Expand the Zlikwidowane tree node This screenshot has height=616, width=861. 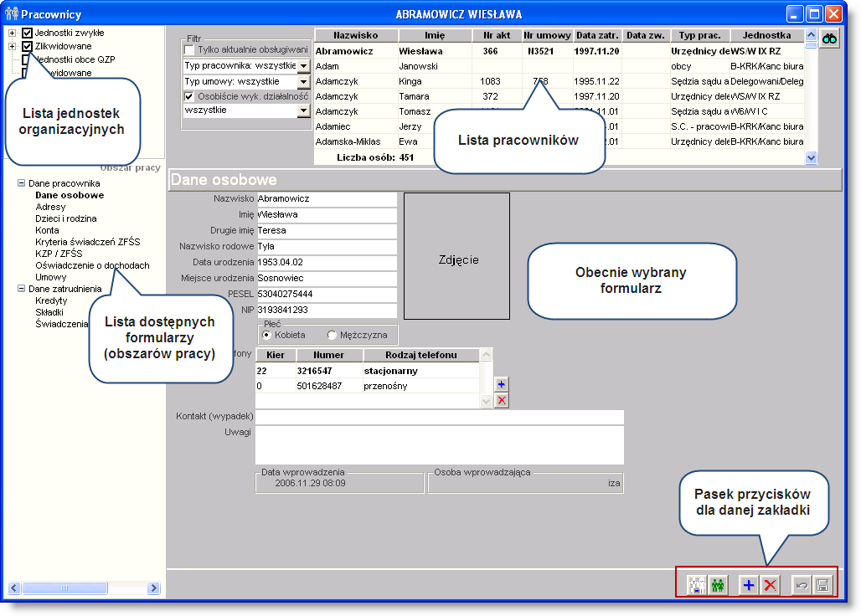click(x=12, y=47)
